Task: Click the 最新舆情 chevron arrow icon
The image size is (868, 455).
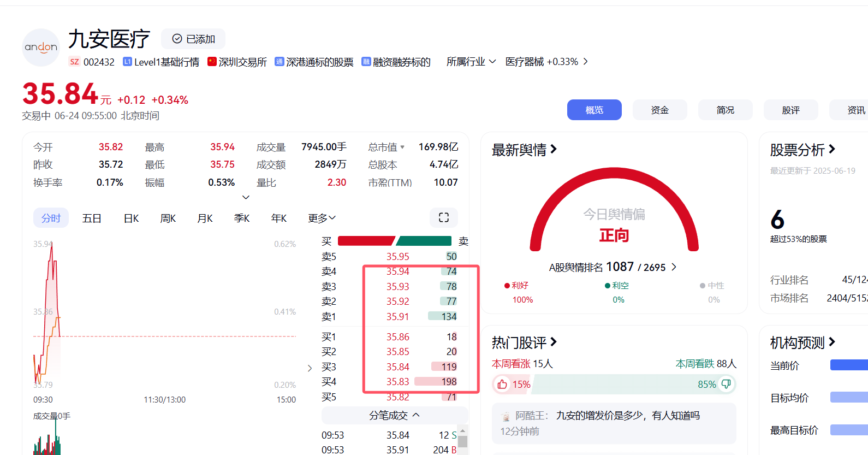Action: pyautogui.click(x=554, y=149)
